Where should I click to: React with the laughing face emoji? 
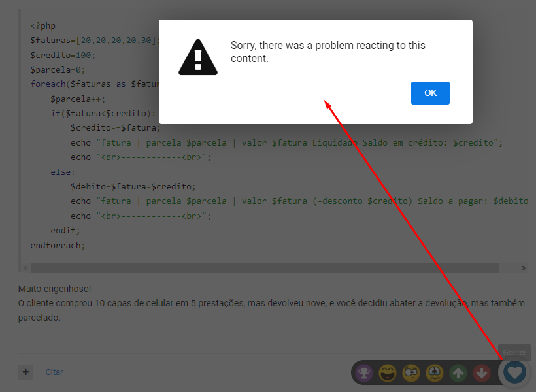tap(388, 372)
